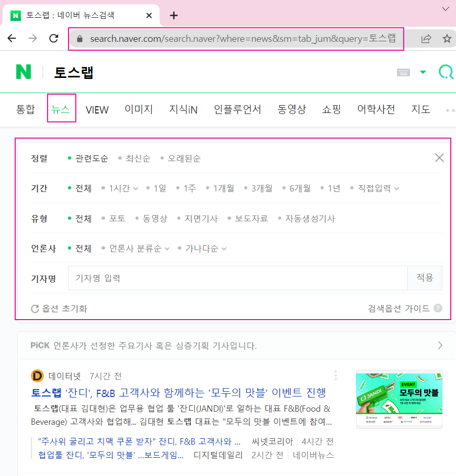Choose 포토 type filter
456x476 pixels.
click(117, 219)
